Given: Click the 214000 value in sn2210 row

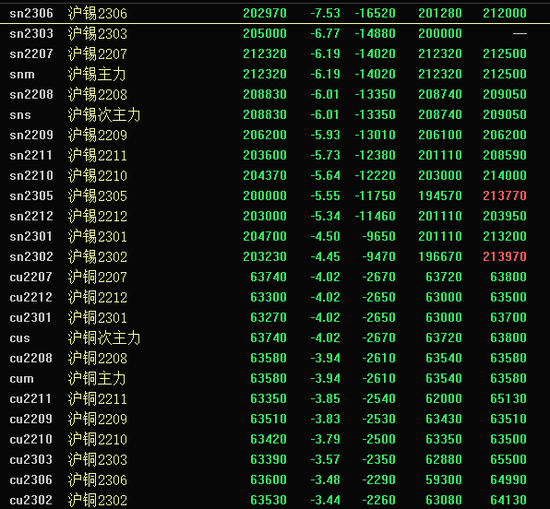Looking at the screenshot, I should click(x=505, y=175).
